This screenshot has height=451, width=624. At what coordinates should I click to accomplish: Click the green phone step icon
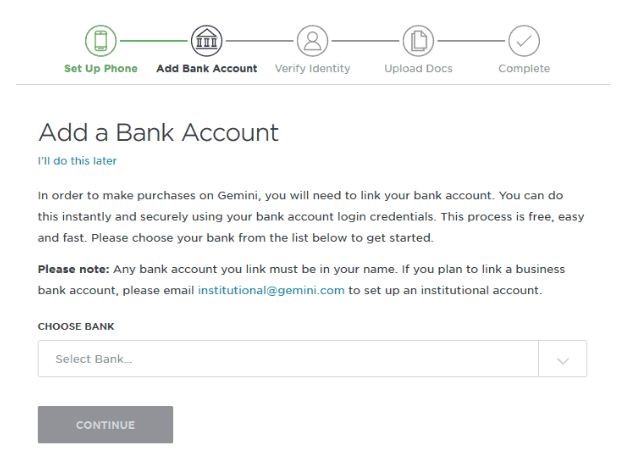click(x=101, y=41)
